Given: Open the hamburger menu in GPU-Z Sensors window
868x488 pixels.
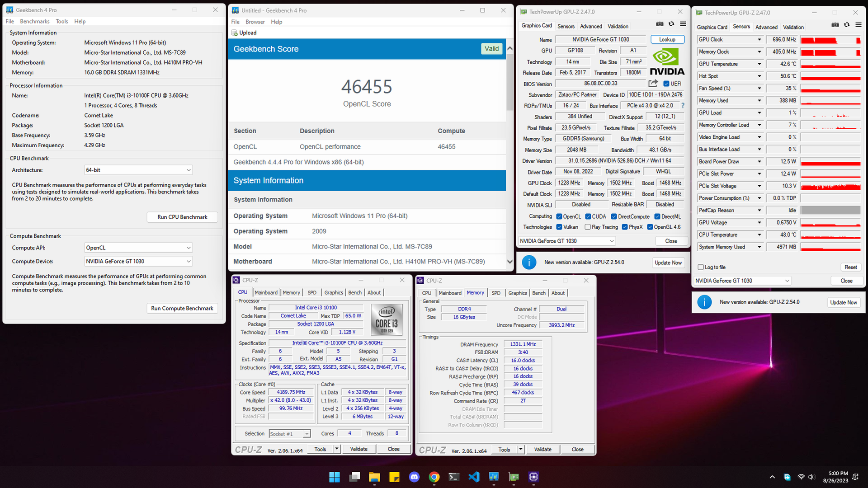Looking at the screenshot, I should [859, 25].
